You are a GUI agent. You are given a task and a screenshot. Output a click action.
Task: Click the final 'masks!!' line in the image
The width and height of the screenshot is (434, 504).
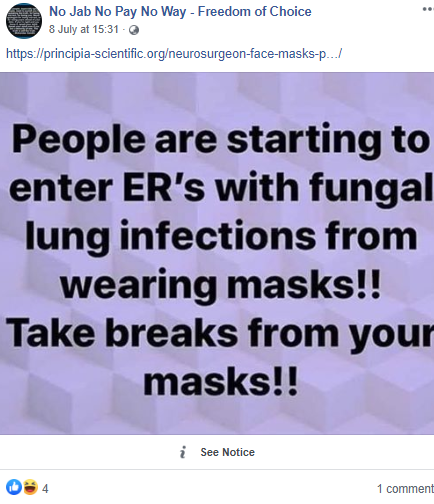click(220, 381)
